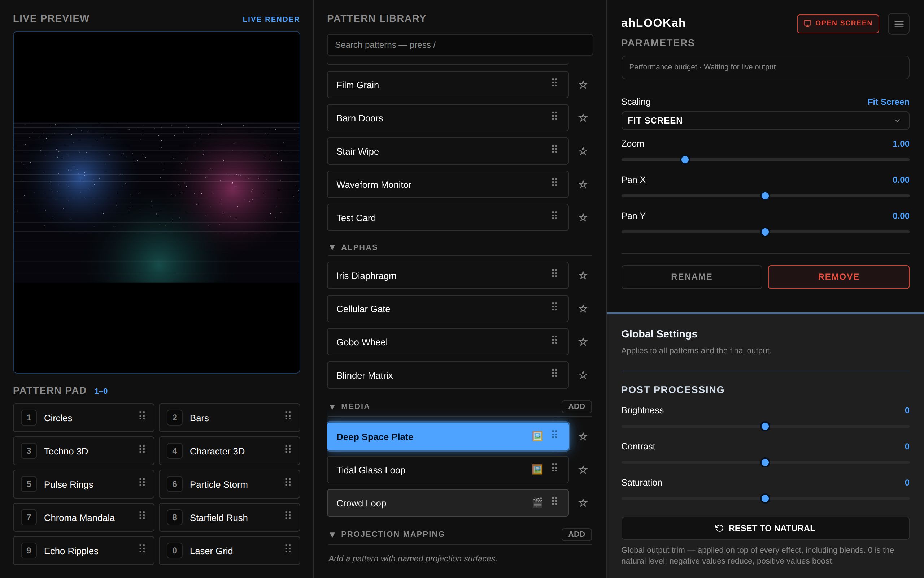
Task: Click Particle Storm pad drag handle
Action: click(x=288, y=482)
